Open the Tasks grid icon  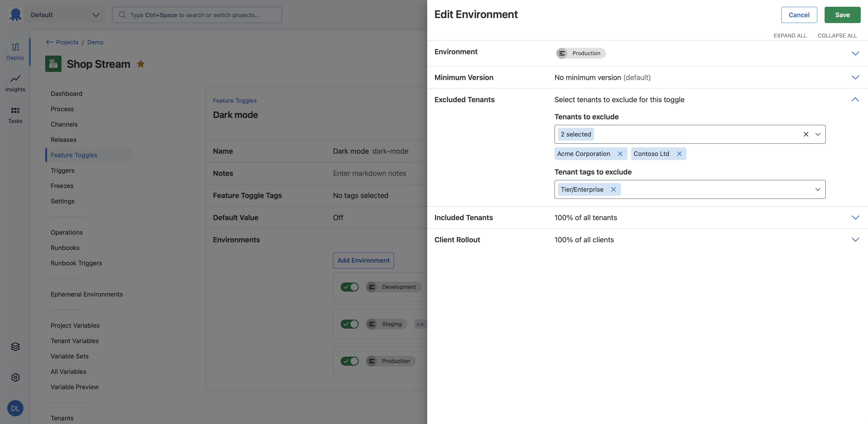[x=15, y=110]
